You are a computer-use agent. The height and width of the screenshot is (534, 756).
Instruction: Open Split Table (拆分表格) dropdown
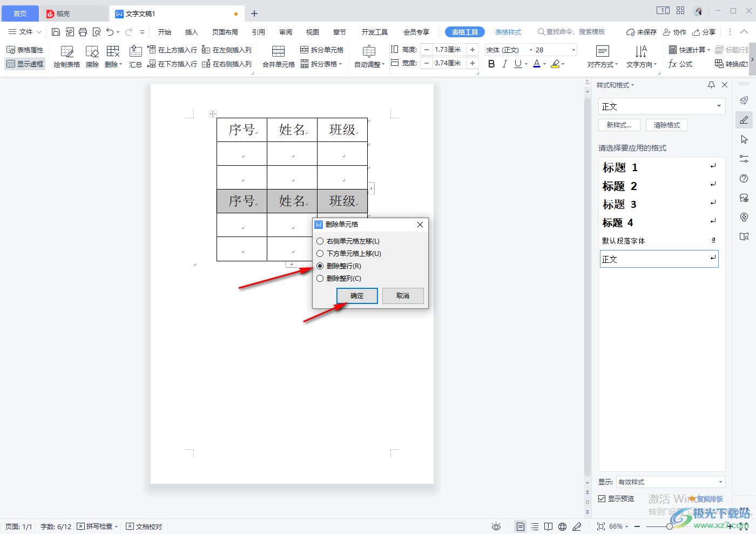point(322,64)
